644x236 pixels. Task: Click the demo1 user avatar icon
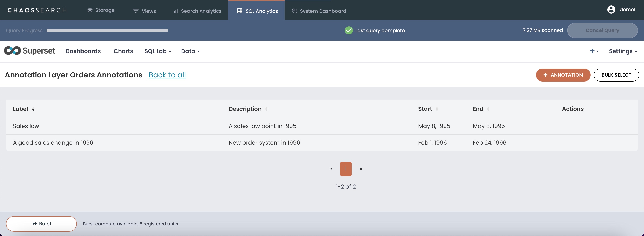pyautogui.click(x=611, y=10)
